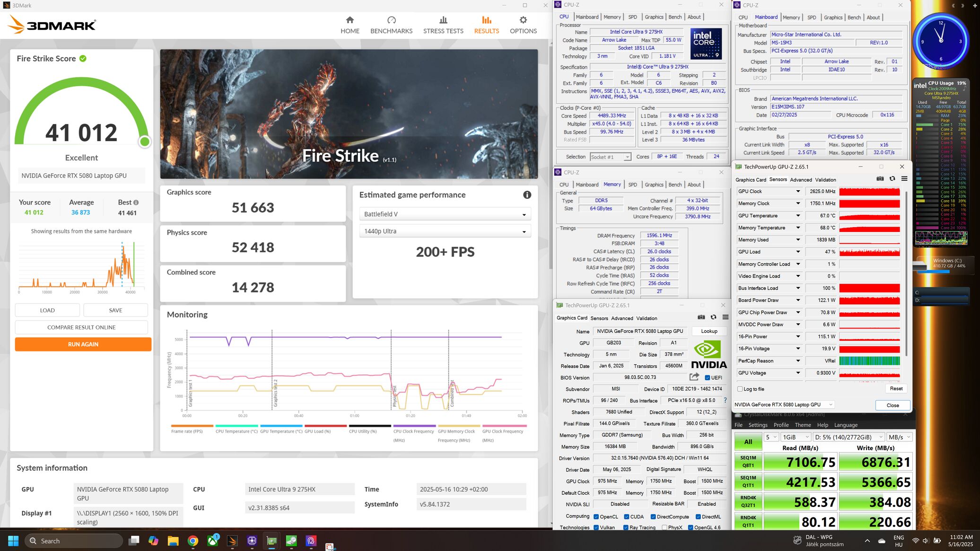The height and width of the screenshot is (551, 980).
Task: Open Xbox app from the taskbar
Action: [x=213, y=541]
